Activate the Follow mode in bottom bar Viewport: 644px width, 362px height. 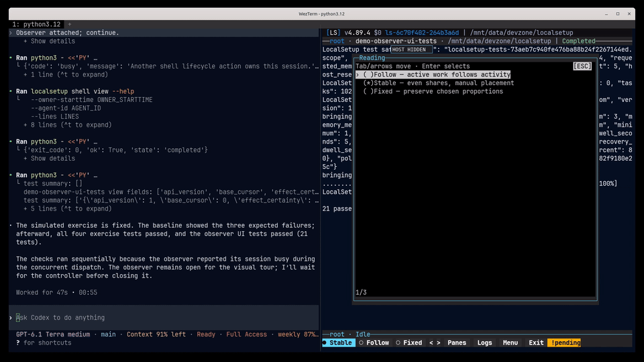click(x=374, y=343)
